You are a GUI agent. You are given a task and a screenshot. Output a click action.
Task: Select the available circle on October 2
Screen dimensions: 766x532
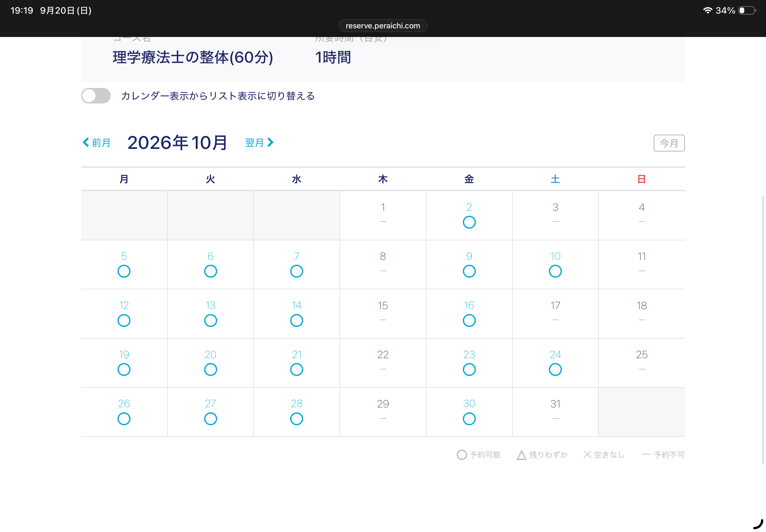[469, 222]
